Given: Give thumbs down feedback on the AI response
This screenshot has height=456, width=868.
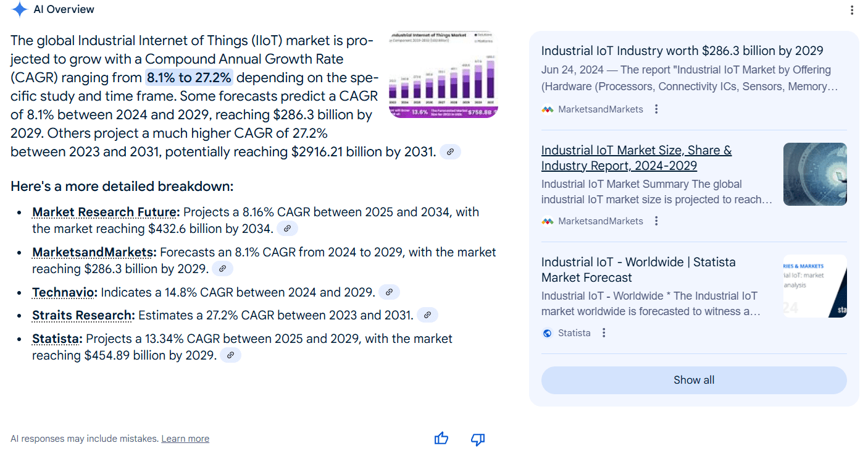Looking at the screenshot, I should (477, 438).
